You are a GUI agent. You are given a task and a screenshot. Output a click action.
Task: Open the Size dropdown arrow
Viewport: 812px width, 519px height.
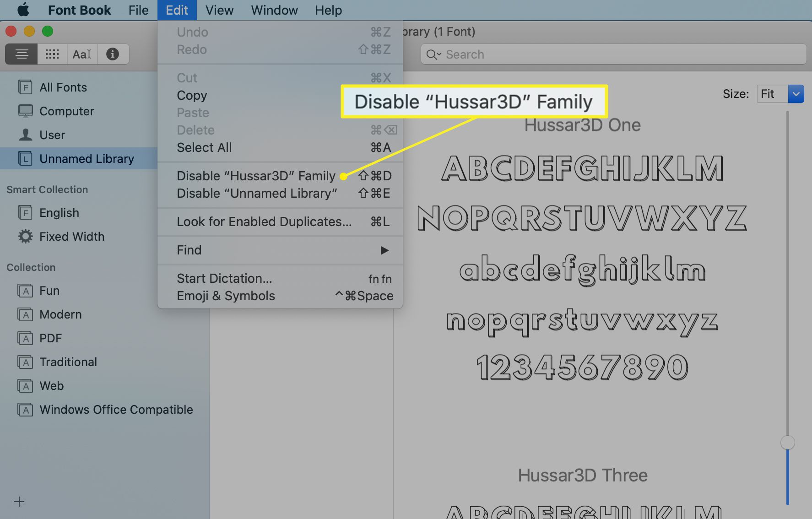point(796,94)
